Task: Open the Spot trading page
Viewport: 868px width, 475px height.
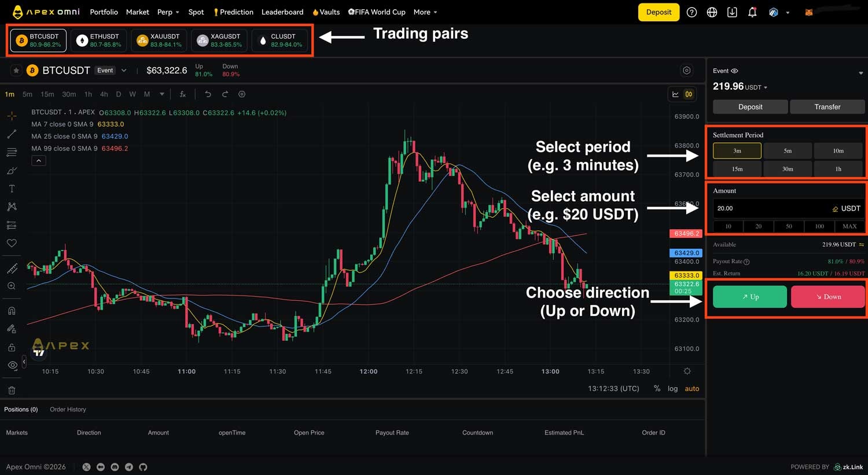Action: point(196,12)
